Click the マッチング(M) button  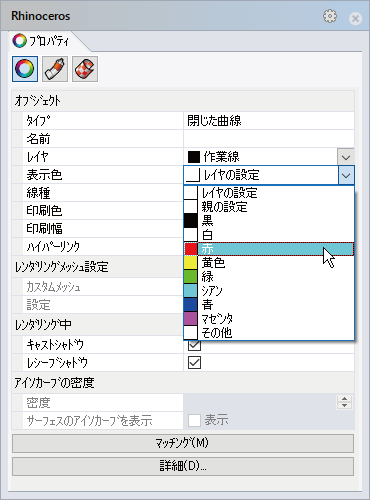pyautogui.click(x=183, y=443)
